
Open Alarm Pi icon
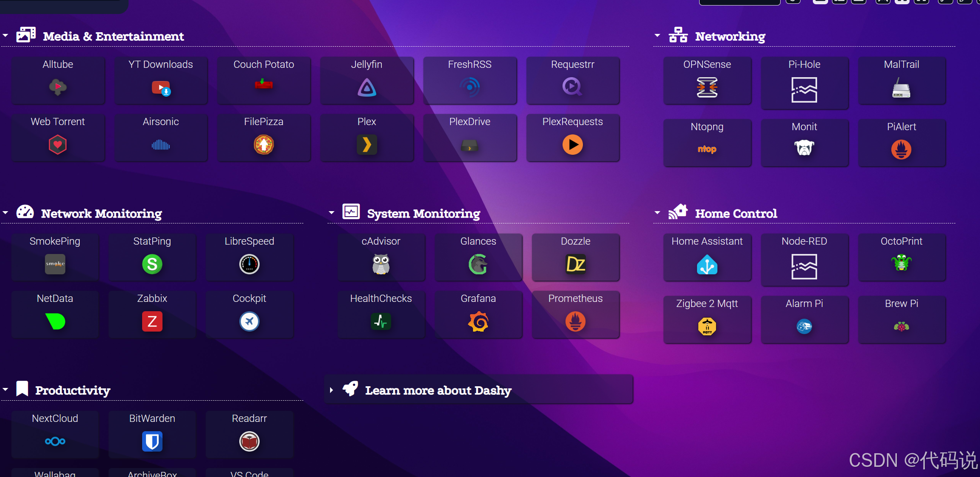click(x=804, y=326)
